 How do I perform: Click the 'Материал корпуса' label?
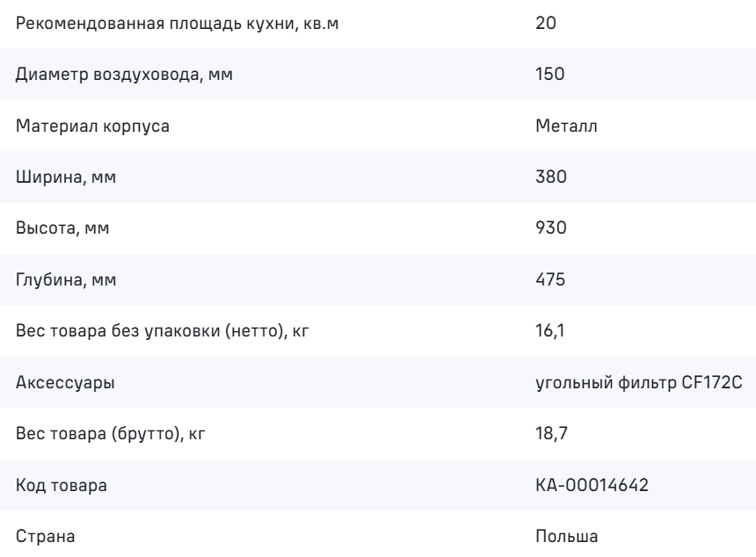(x=92, y=126)
